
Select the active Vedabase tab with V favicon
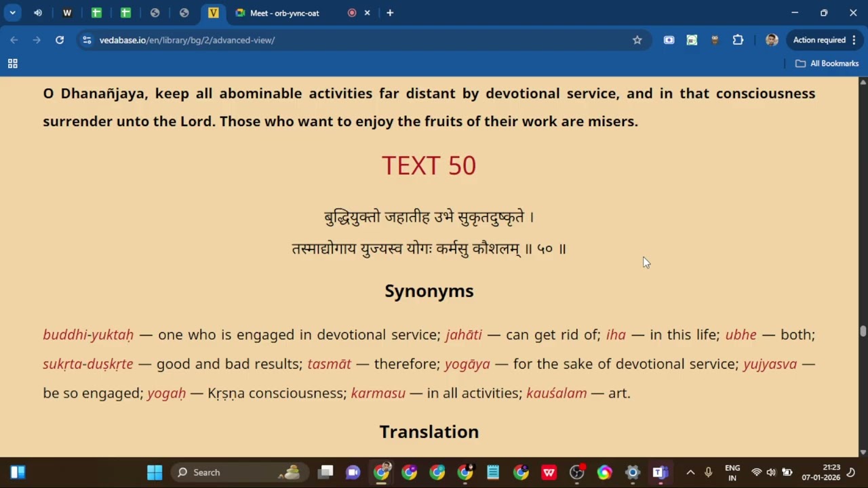(x=214, y=13)
